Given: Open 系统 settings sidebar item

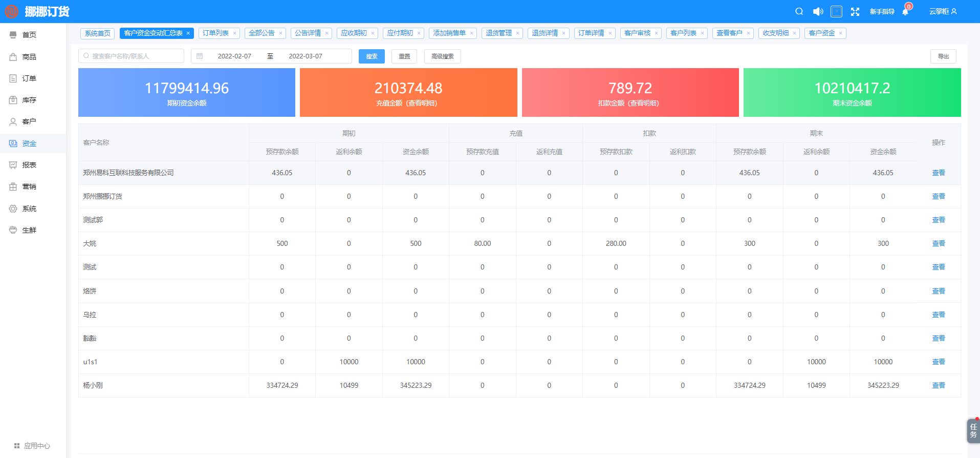Looking at the screenshot, I should click(29, 209).
